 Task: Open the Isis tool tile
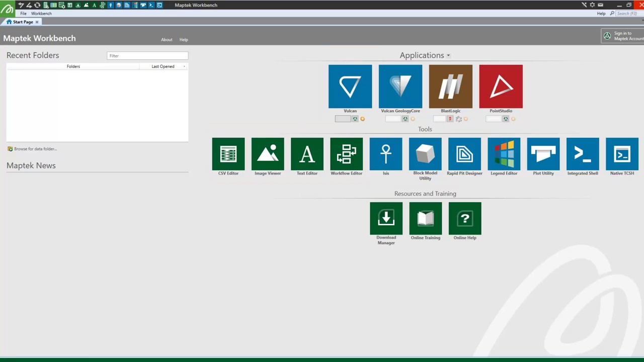386,154
